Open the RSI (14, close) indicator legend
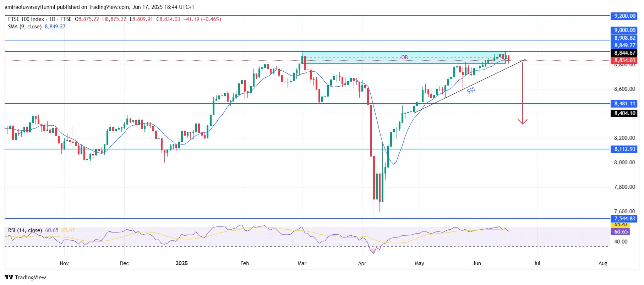This screenshot has width=644, height=285. coord(25,230)
